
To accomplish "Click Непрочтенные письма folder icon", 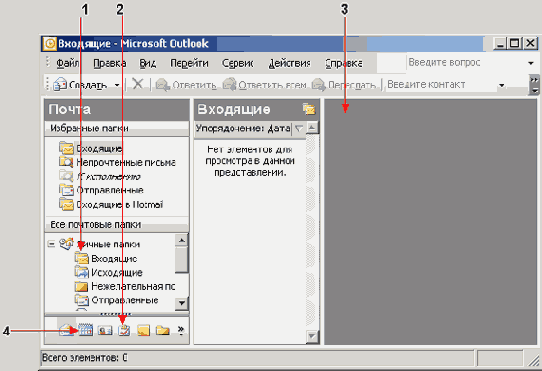I will click(66, 162).
